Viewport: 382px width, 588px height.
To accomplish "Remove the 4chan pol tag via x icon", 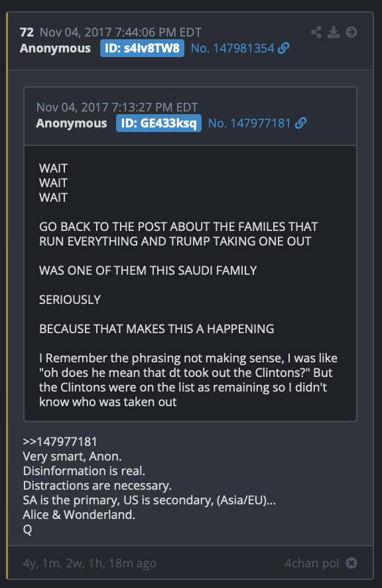I will pos(351,563).
